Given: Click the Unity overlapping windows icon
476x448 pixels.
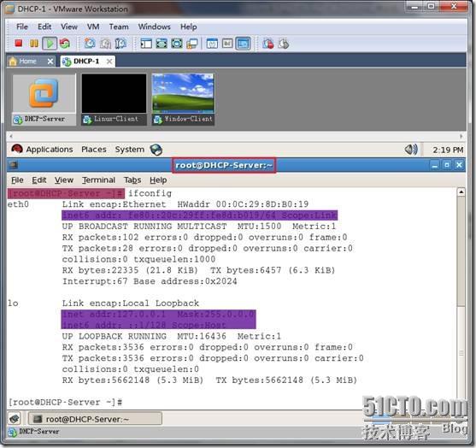Looking at the screenshot, I should point(192,44).
